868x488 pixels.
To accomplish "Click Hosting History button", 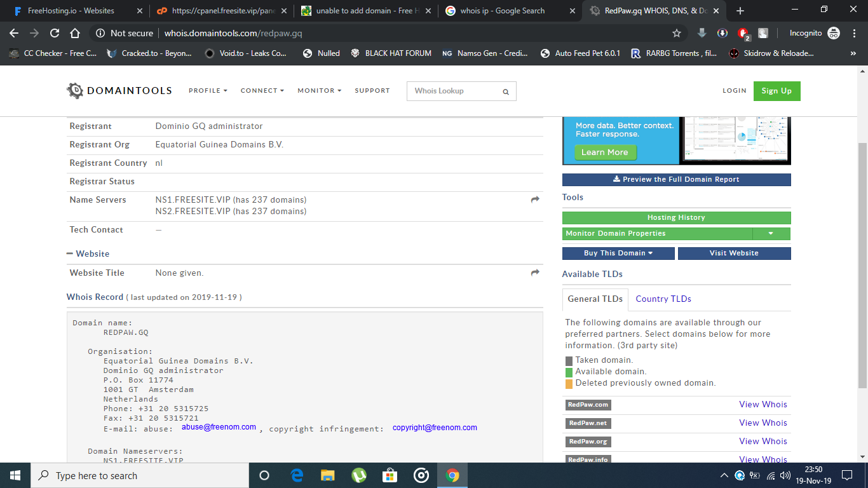I will coord(677,217).
